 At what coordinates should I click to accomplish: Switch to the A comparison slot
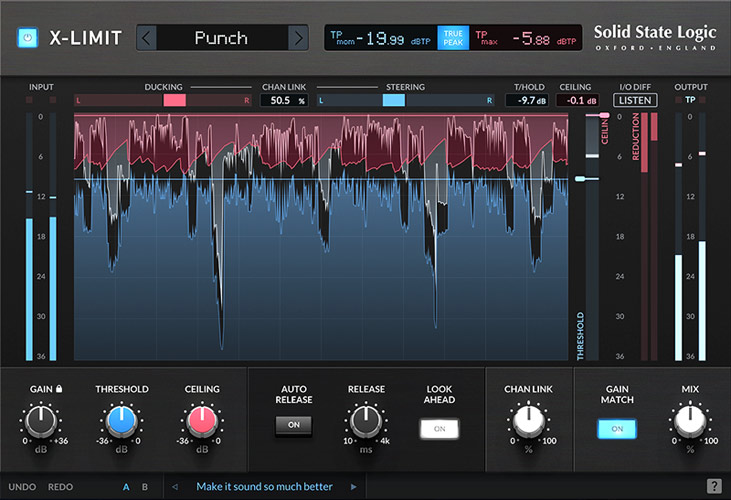point(126,487)
